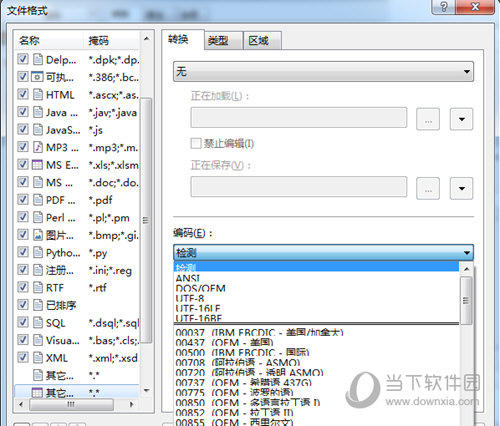Open the 正在加载 dropdown arrow button

coord(461,119)
